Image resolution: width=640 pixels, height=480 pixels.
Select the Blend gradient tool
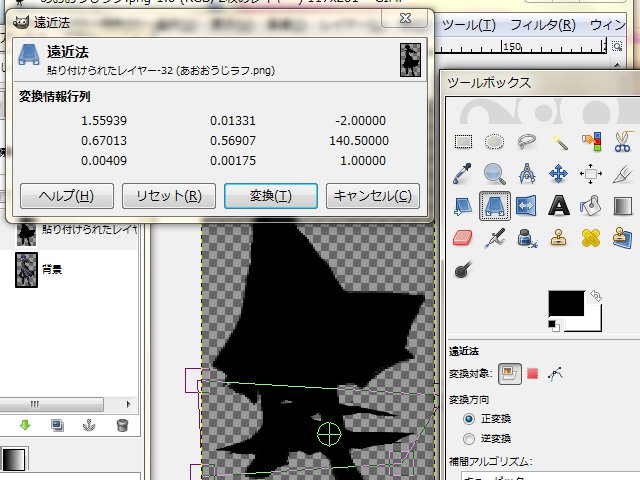pyautogui.click(x=623, y=206)
